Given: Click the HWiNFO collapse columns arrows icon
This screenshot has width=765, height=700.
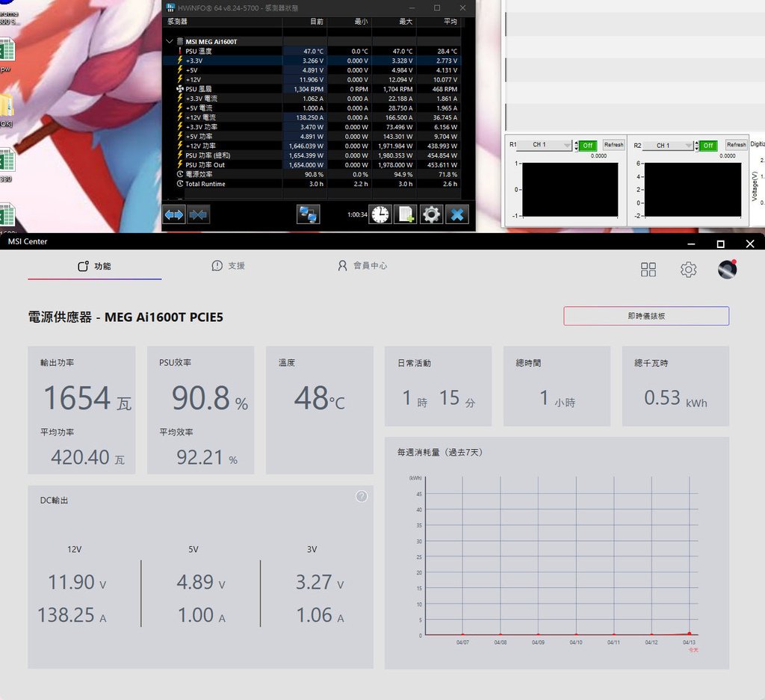Looking at the screenshot, I should coord(198,214).
